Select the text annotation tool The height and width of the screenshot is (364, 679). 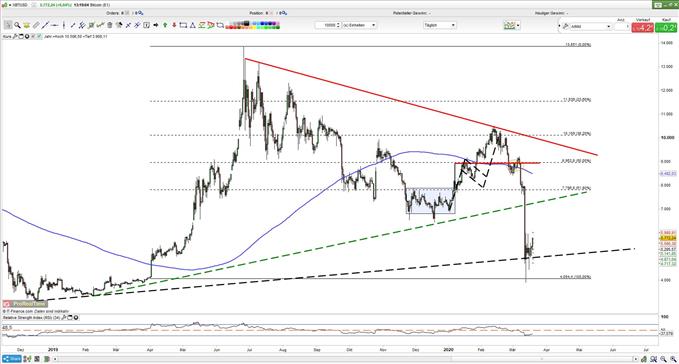(x=146, y=25)
